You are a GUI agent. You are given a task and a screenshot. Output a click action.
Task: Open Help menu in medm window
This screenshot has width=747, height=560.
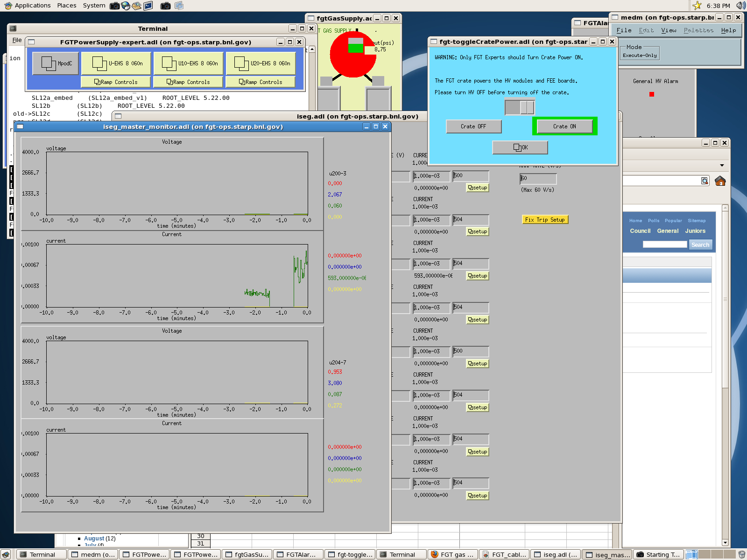click(x=728, y=30)
